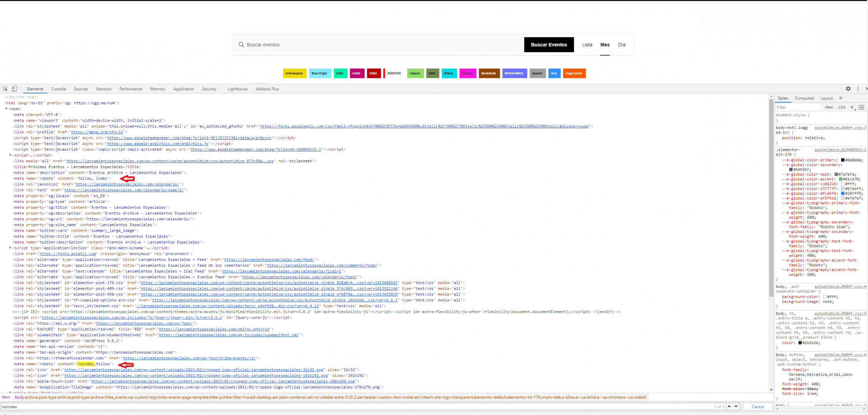Toggle .cls class editor panel
This screenshot has width=868, height=415.
[x=841, y=107]
